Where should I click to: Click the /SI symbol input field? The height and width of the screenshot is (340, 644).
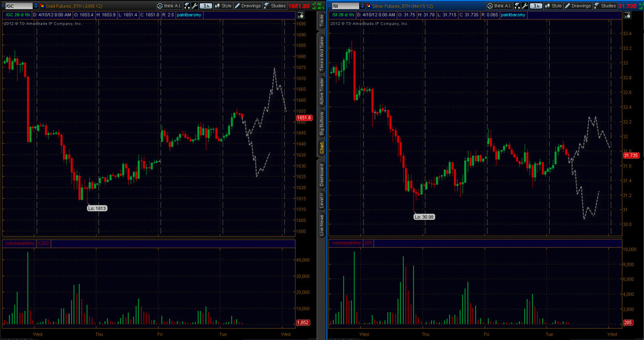click(345, 6)
